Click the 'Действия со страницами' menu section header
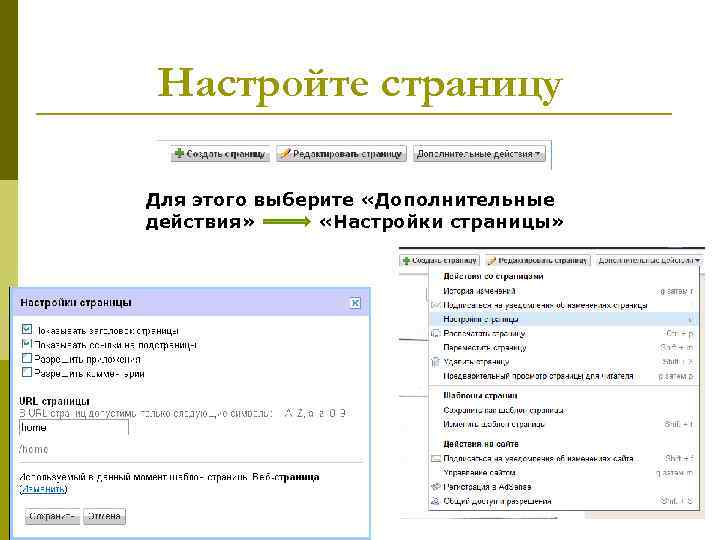Screen dimensions: 720x540 point(493,276)
